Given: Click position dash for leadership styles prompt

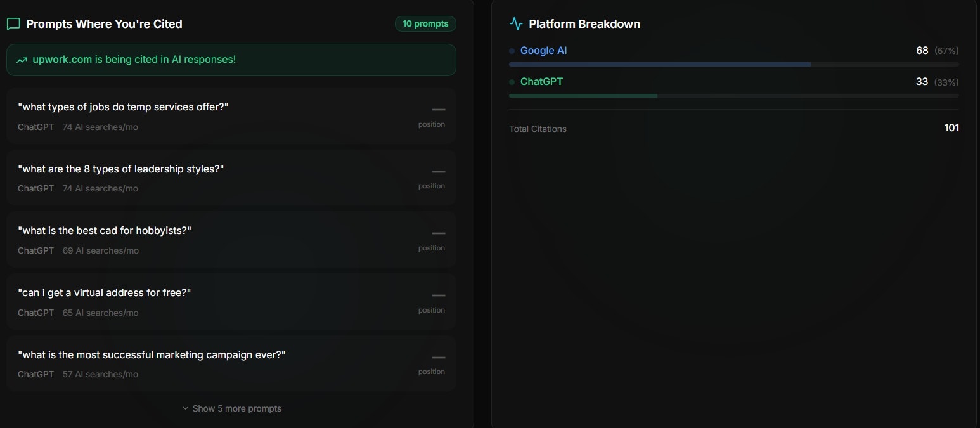Looking at the screenshot, I should tap(438, 172).
